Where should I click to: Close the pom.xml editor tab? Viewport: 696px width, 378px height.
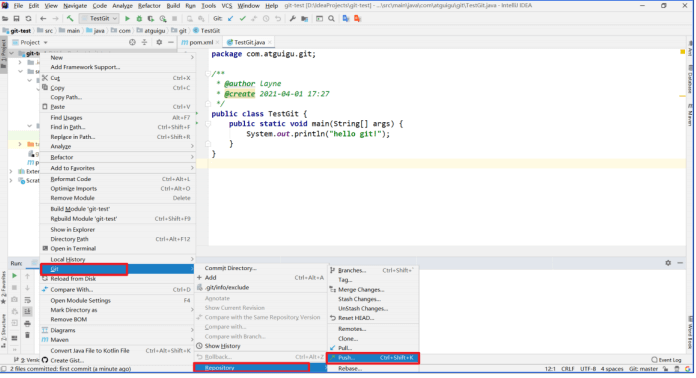point(218,43)
